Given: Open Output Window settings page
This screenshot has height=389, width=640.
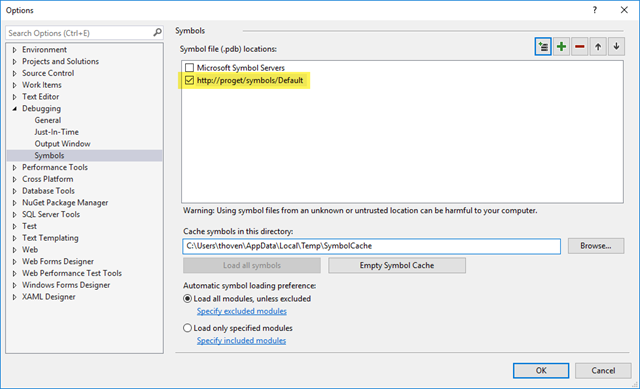Looking at the screenshot, I should pyautogui.click(x=62, y=144).
